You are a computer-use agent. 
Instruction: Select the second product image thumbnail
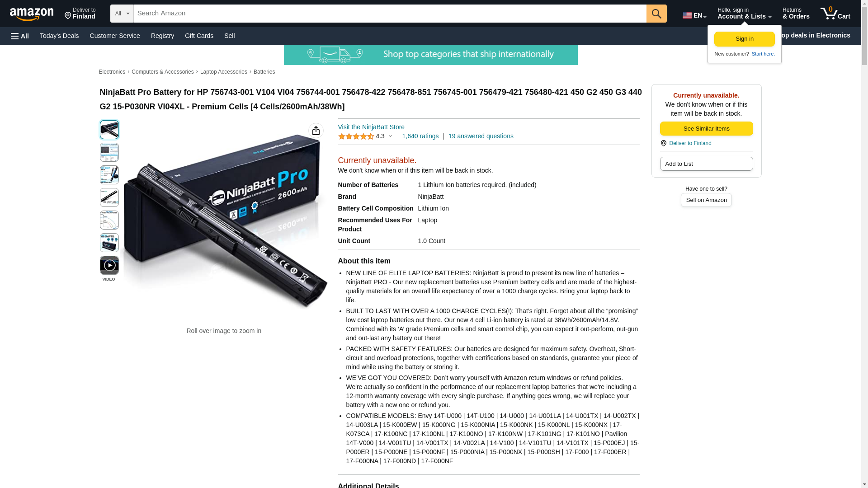click(x=109, y=152)
